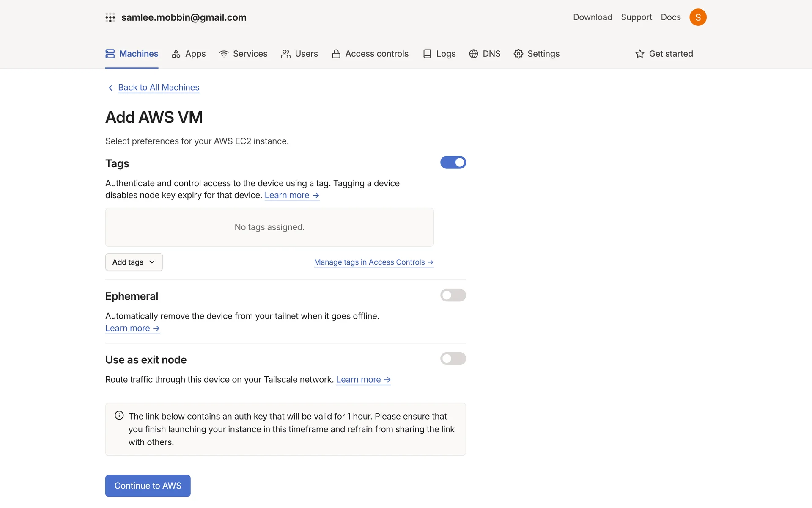
Task: Click the Users people icon
Action: coord(285,54)
